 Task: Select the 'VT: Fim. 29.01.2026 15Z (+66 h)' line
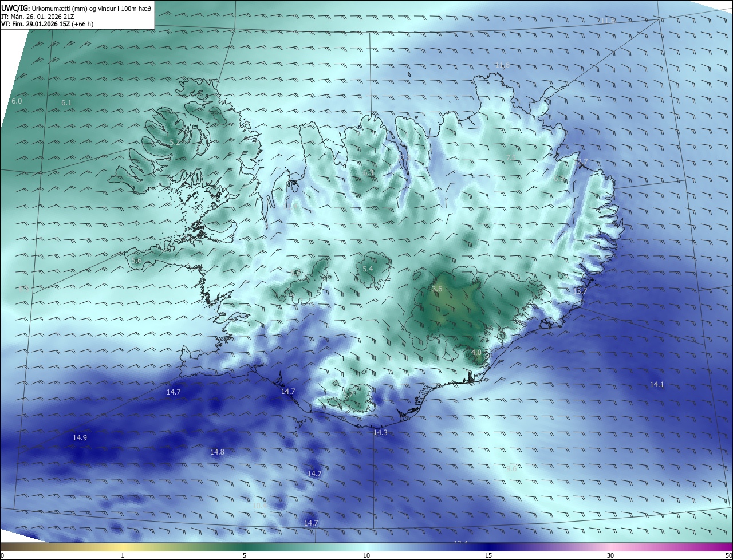pyautogui.click(x=48, y=24)
